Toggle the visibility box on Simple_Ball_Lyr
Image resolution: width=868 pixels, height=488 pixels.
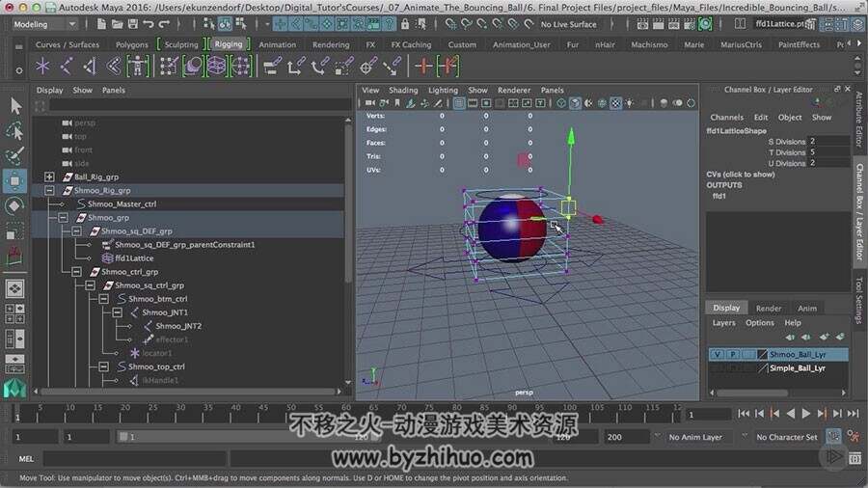tap(718, 368)
